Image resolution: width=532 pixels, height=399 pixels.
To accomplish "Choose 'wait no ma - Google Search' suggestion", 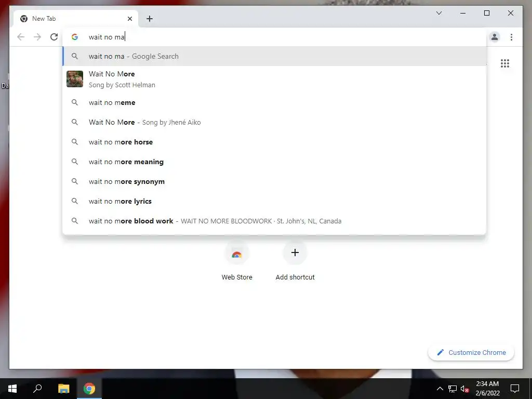I will point(274,56).
